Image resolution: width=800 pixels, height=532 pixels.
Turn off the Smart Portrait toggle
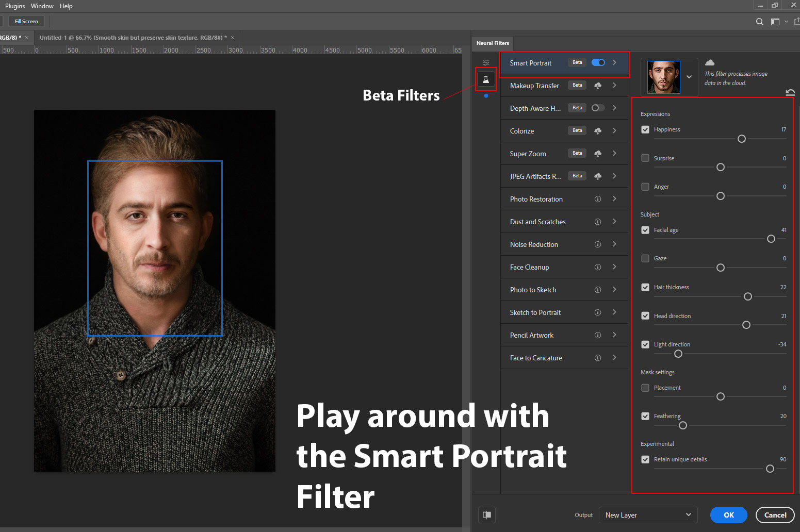[598, 62]
